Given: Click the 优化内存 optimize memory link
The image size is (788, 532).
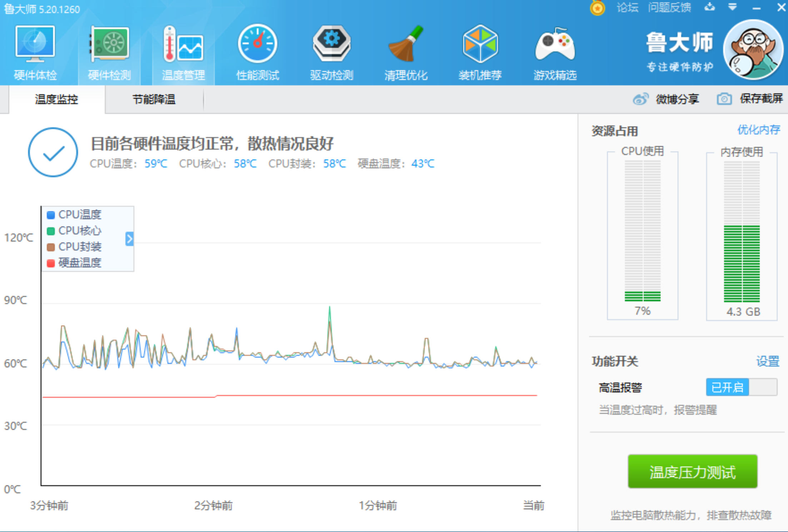Looking at the screenshot, I should pos(759,130).
